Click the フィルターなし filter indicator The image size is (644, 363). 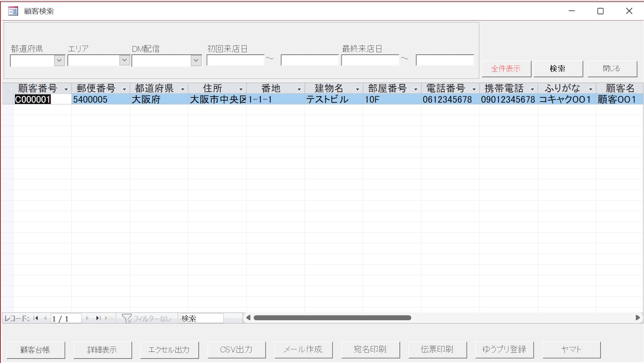(x=147, y=319)
